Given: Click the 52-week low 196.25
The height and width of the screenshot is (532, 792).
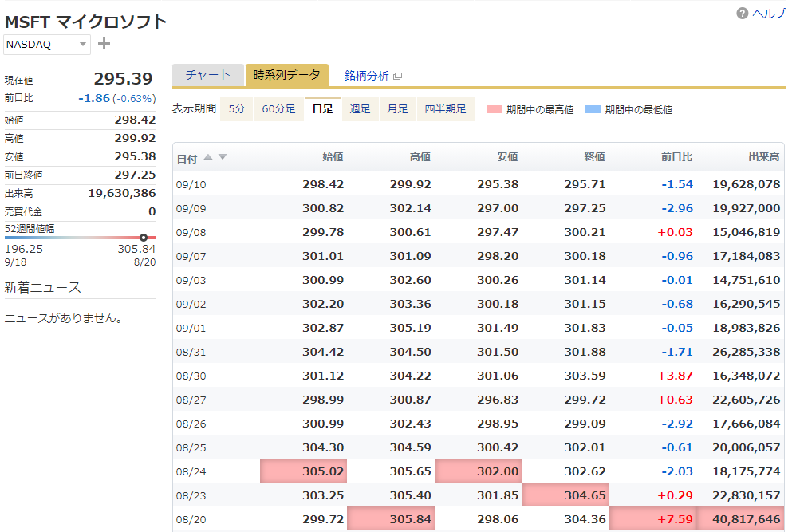Looking at the screenshot, I should tap(24, 249).
